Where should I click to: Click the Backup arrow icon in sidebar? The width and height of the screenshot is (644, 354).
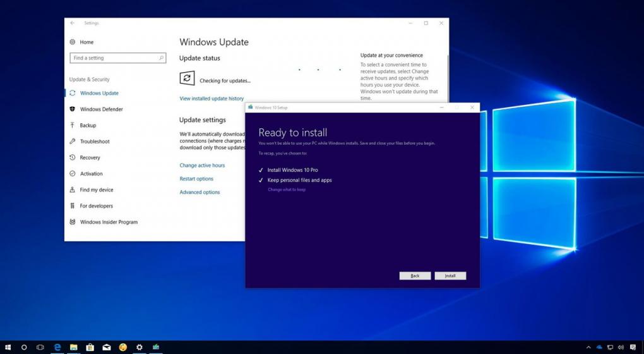click(x=73, y=125)
